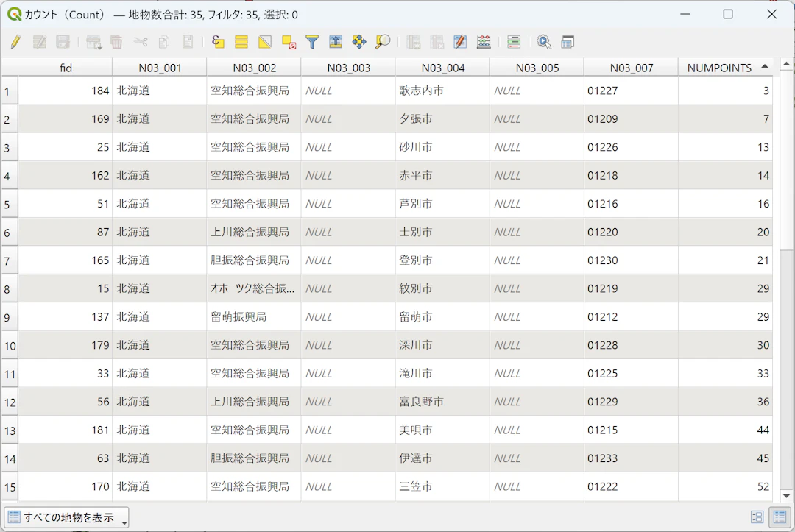
Task: Invert the feature selection
Action: click(x=265, y=42)
